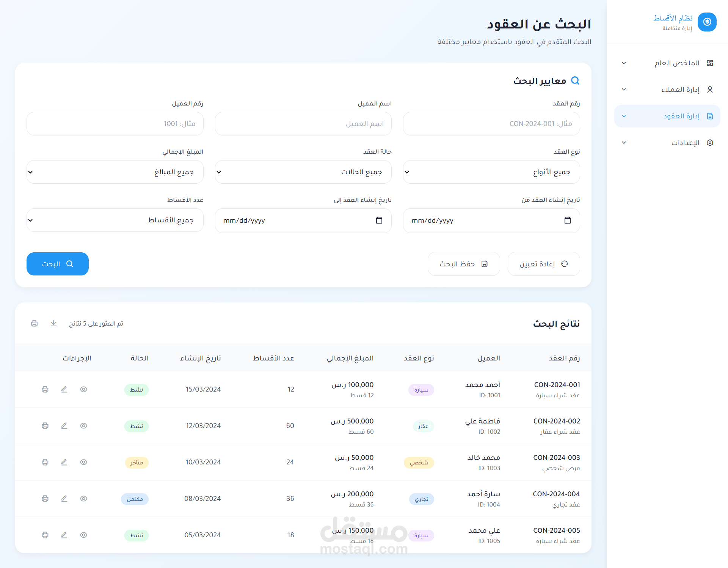Image resolution: width=728 pixels, height=568 pixels.
Task: View contract CON-2024-002 via eye icon
Action: coord(84,426)
